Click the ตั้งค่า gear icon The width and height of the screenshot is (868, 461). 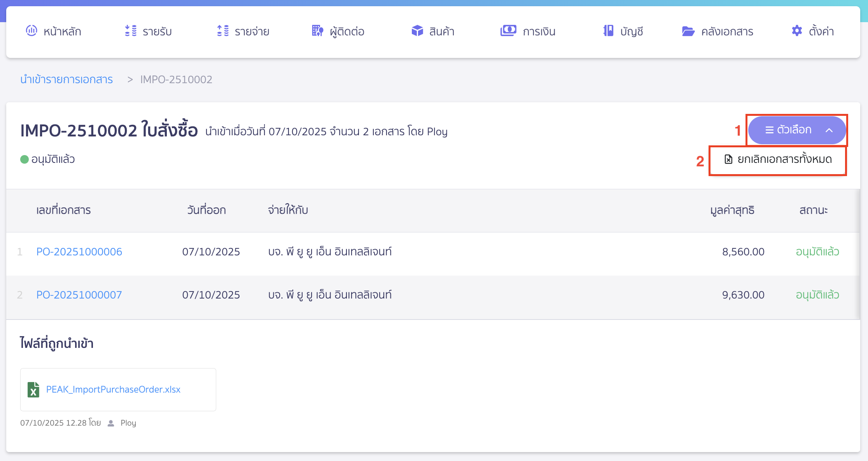point(797,31)
